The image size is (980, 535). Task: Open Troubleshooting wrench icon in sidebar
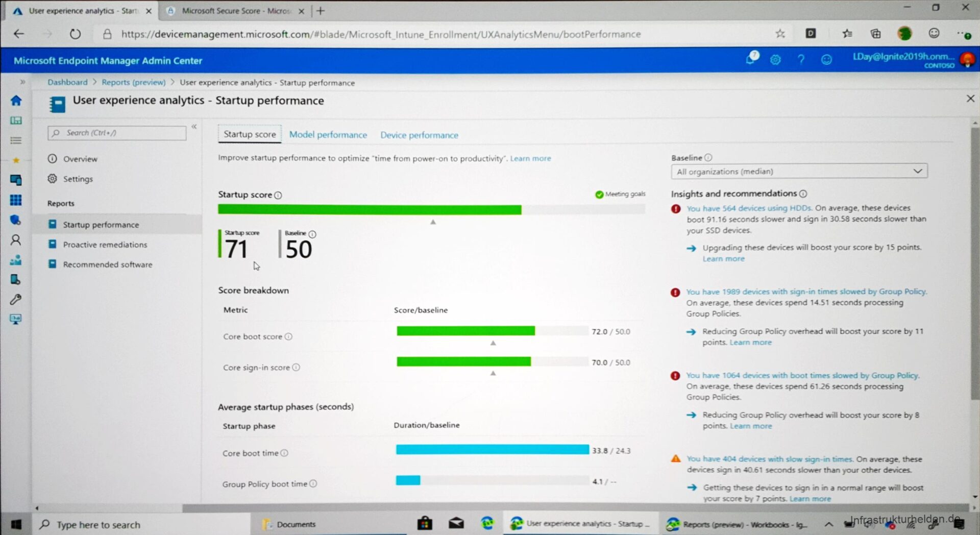click(16, 300)
